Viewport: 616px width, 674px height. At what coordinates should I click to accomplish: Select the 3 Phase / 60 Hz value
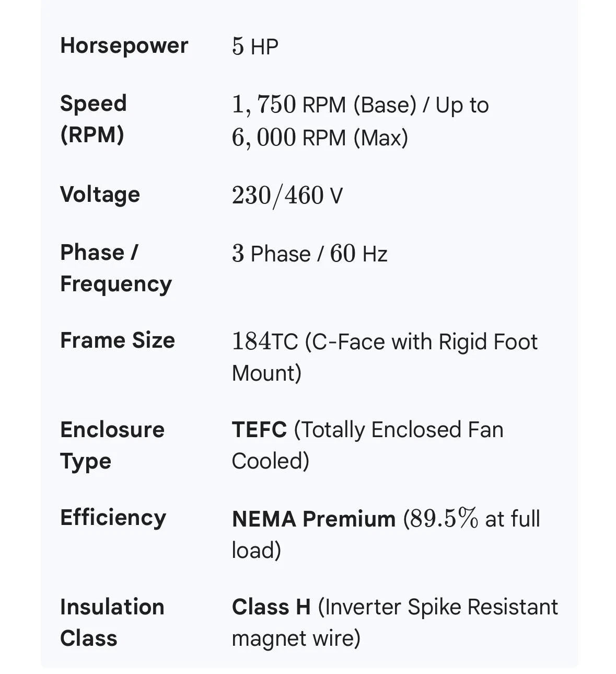click(x=310, y=254)
